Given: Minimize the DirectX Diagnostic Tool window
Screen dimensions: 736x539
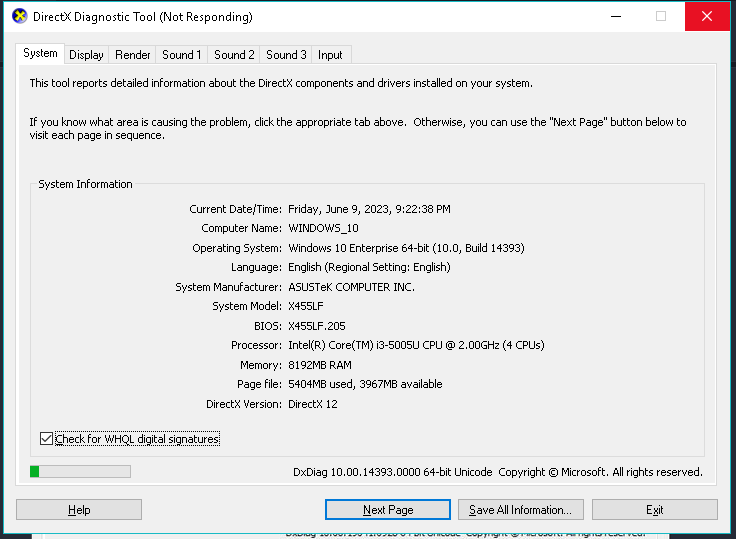Looking at the screenshot, I should (x=616, y=16).
